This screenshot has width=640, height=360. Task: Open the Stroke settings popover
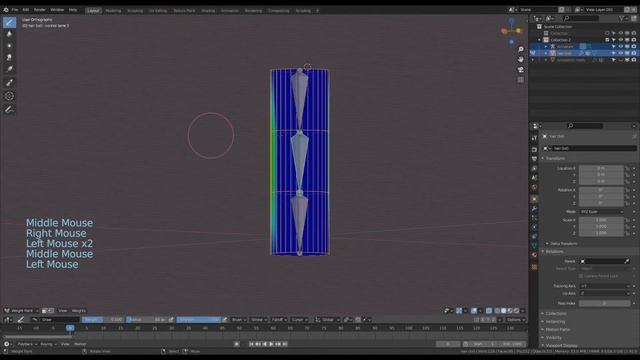tap(259, 320)
